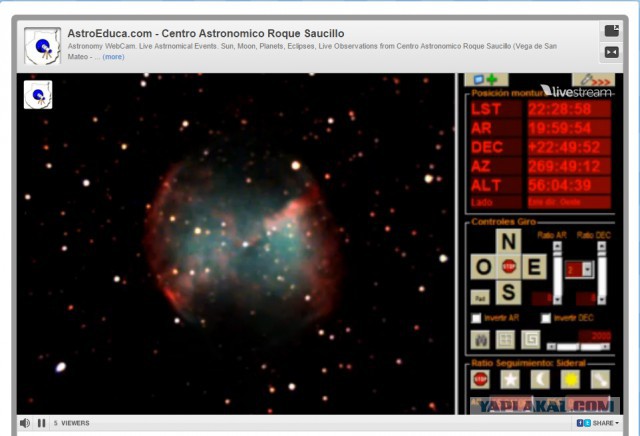640x436 pixels.
Task: Click the spiral search icon
Action: [x=530, y=340]
